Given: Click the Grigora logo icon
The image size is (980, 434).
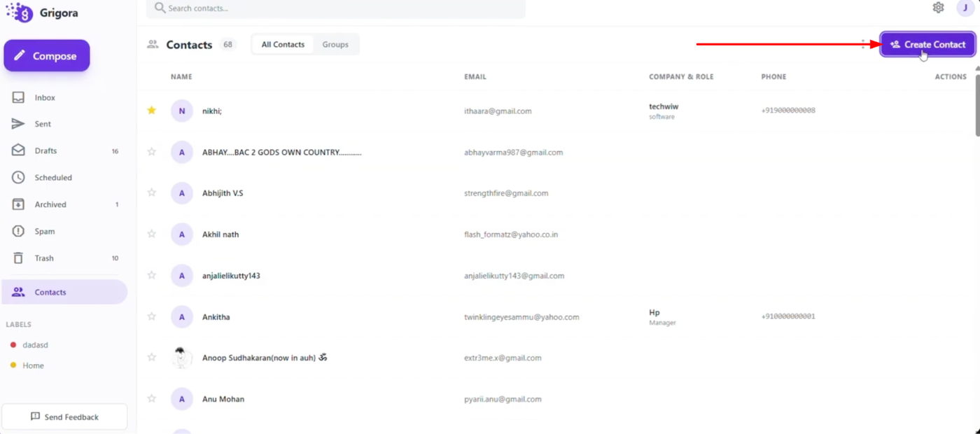Looking at the screenshot, I should [20, 12].
